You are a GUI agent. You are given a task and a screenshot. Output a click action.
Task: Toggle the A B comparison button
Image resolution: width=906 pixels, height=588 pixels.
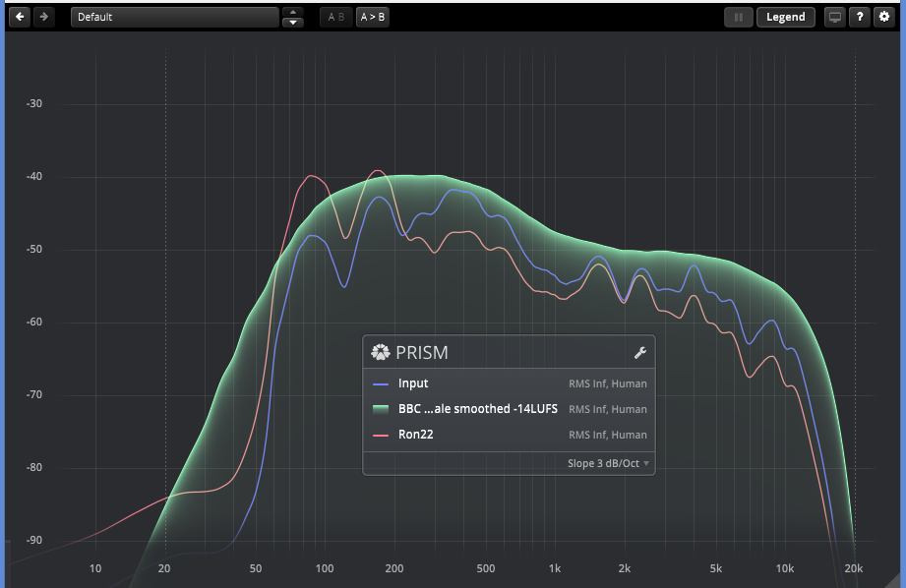click(x=335, y=17)
